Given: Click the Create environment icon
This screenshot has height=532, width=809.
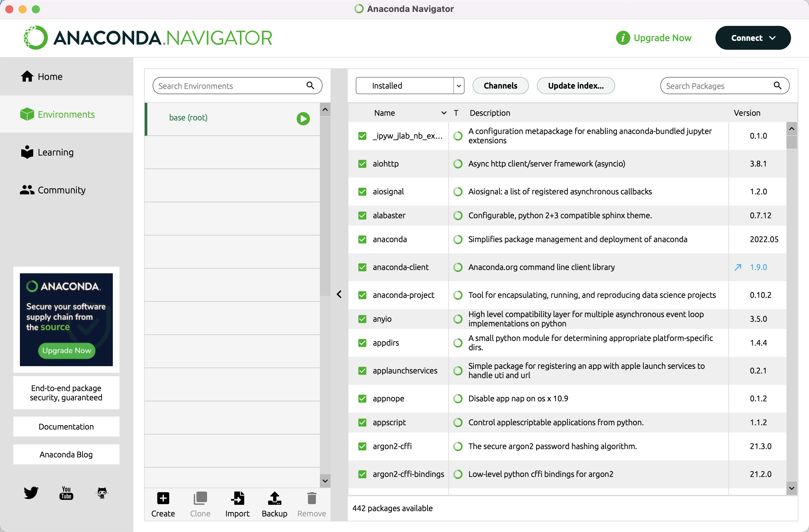Looking at the screenshot, I should coord(163,498).
